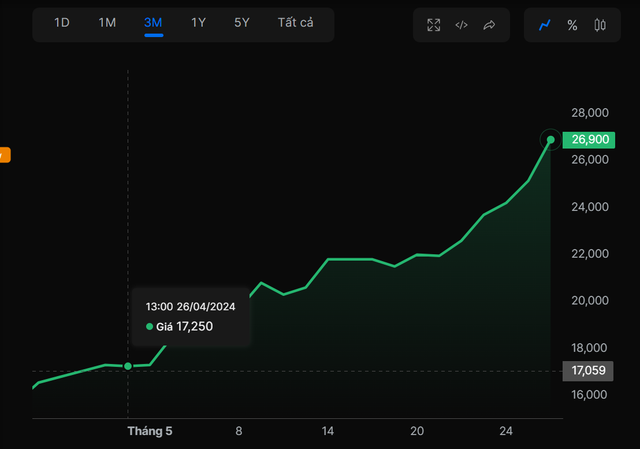
Task: Click the gray 17,059 reference price label
Action: pos(587,371)
